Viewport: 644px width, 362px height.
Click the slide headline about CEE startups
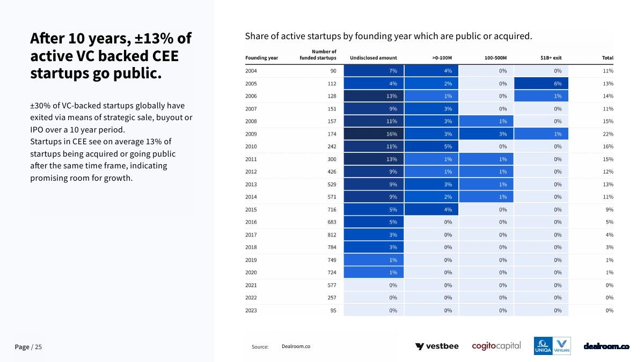pyautogui.click(x=111, y=56)
